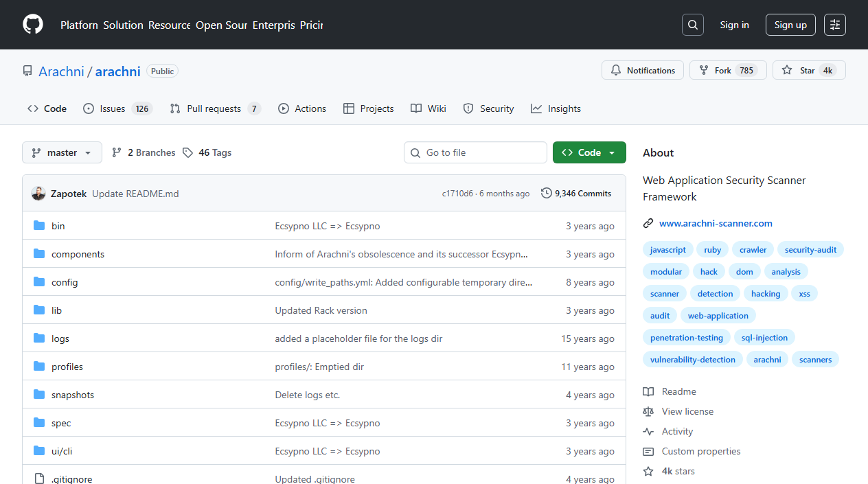Open the View license link
The height and width of the screenshot is (484, 868).
[687, 411]
